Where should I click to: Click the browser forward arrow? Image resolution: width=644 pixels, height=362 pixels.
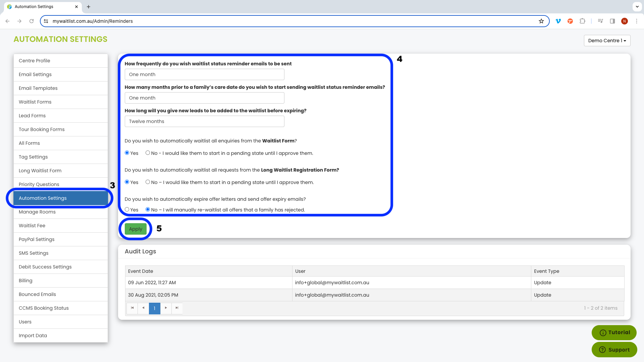point(19,21)
